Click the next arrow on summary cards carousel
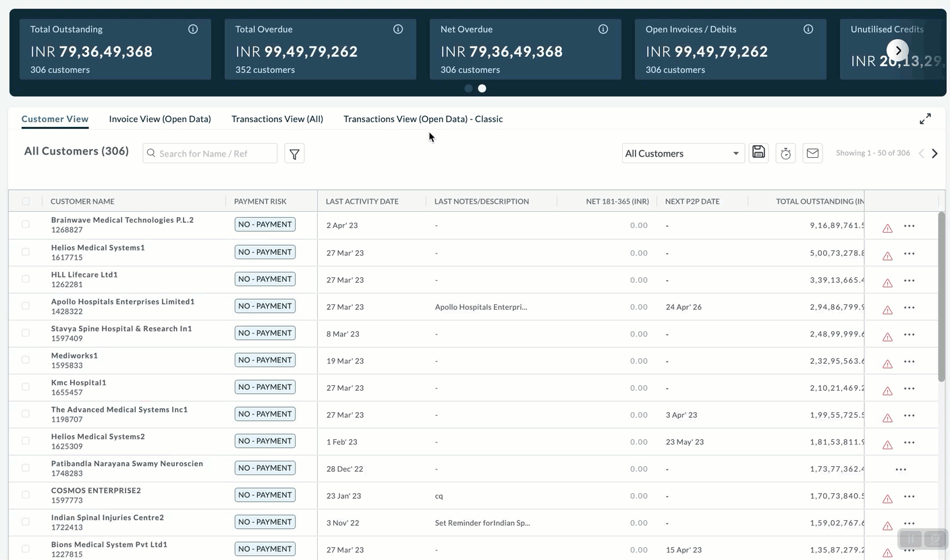This screenshot has width=950, height=560. pyautogui.click(x=898, y=51)
